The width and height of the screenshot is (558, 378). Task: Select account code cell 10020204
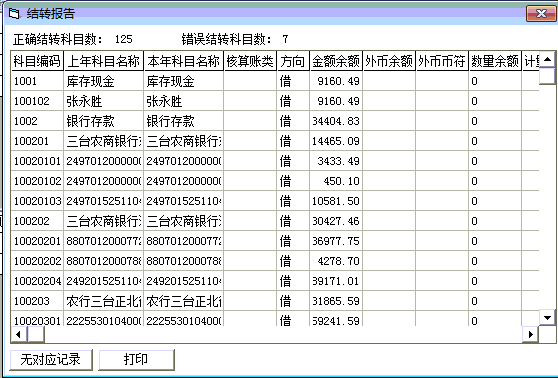point(37,281)
